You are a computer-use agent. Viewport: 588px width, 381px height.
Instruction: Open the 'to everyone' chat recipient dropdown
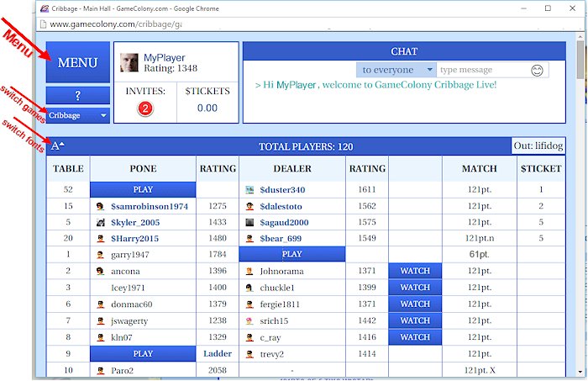coord(396,70)
